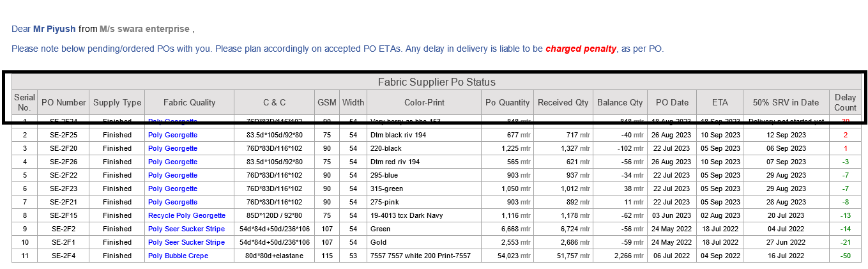Open Poly Seer Sucker Stripe link for Green
Viewport: 868px width, 269px height.
click(x=187, y=229)
